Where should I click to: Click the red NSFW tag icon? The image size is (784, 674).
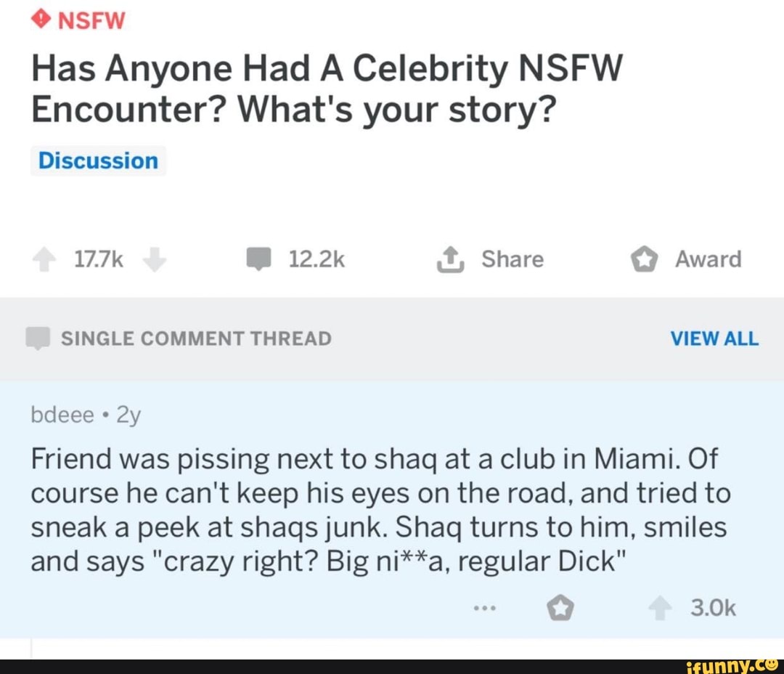(x=41, y=20)
